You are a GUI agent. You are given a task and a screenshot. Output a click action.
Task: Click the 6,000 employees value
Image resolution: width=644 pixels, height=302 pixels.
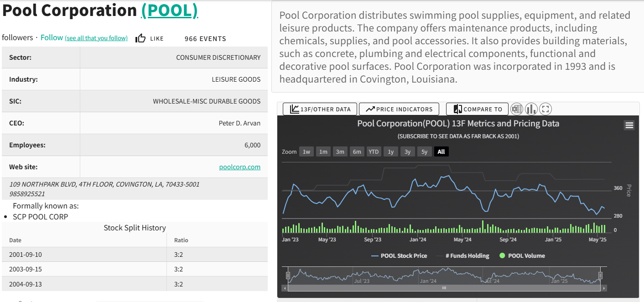point(253,145)
